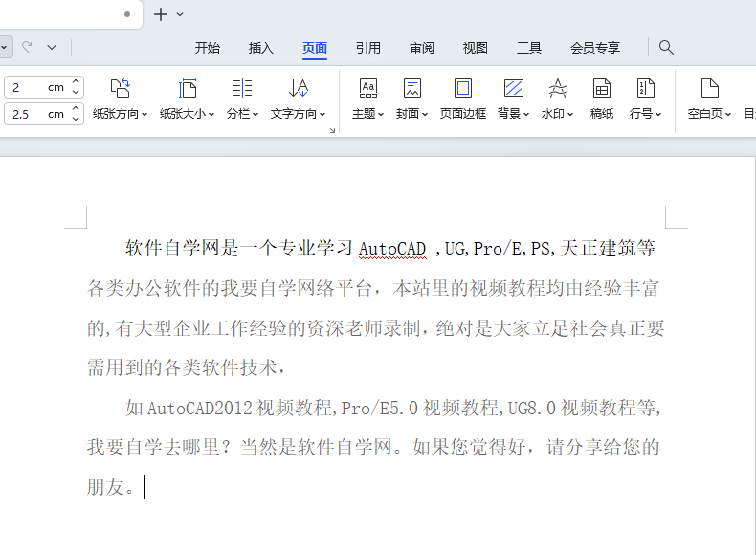This screenshot has height=555, width=756.
Task: Switch to the 视图 tab
Action: 476,48
